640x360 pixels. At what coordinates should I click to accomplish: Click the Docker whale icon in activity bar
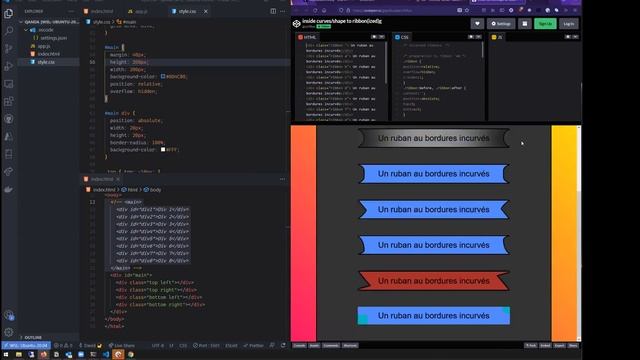click(x=9, y=189)
